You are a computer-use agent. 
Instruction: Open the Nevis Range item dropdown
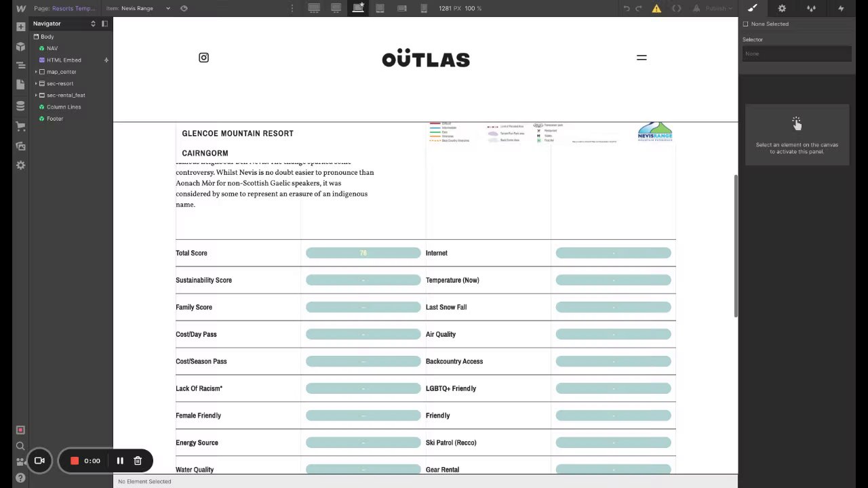167,8
